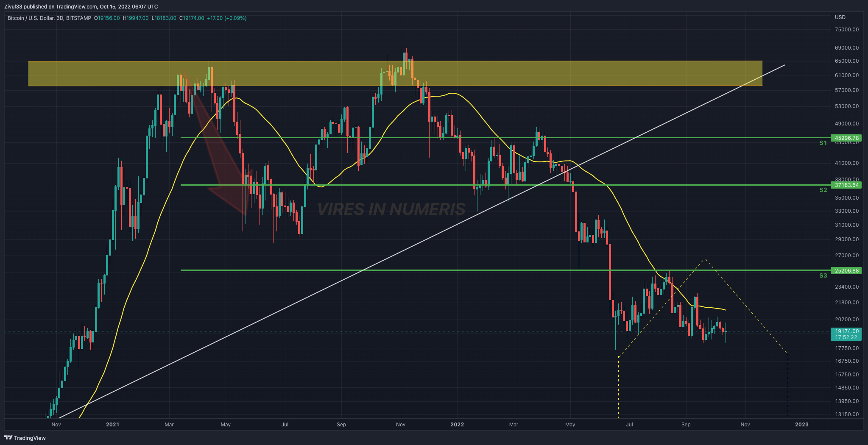Click the 14850.00 price axis label

point(847,388)
